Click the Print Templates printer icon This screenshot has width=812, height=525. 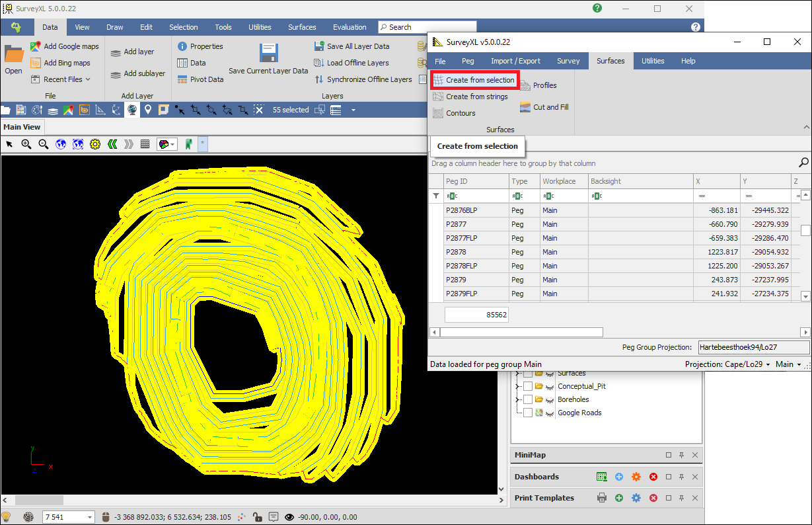[x=602, y=498]
